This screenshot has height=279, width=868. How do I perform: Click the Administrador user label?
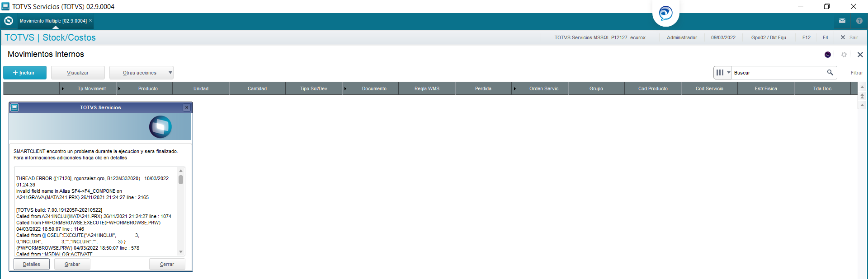[682, 37]
